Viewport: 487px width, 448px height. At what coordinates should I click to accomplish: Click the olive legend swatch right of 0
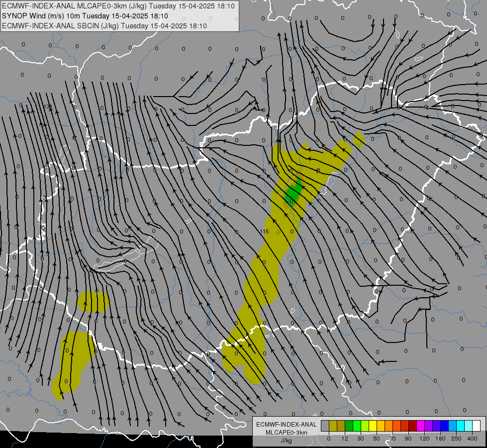pyautogui.click(x=333, y=426)
